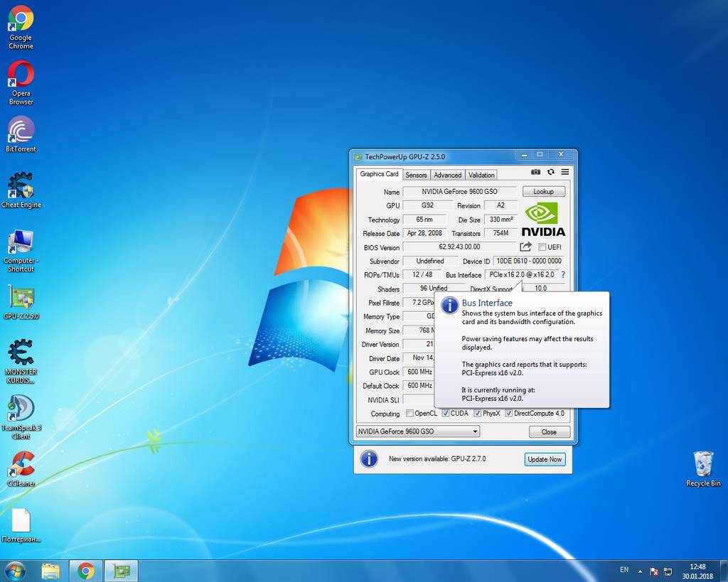Select CCleaner desktop icon

tap(21, 469)
